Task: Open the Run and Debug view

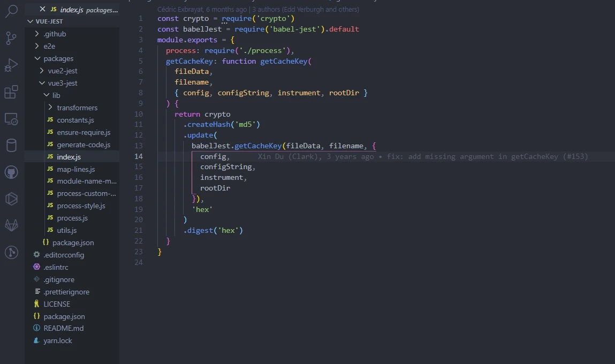Action: click(11, 65)
